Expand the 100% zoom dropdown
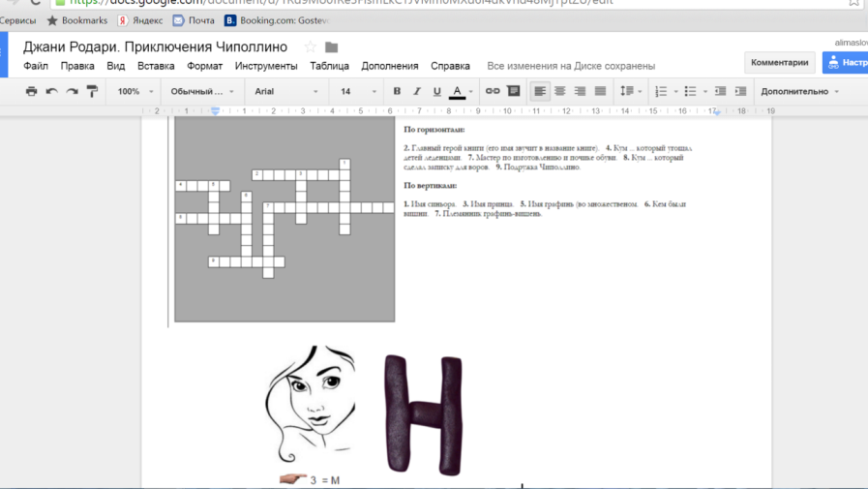Screen dimensions: 868x489 click(135, 91)
